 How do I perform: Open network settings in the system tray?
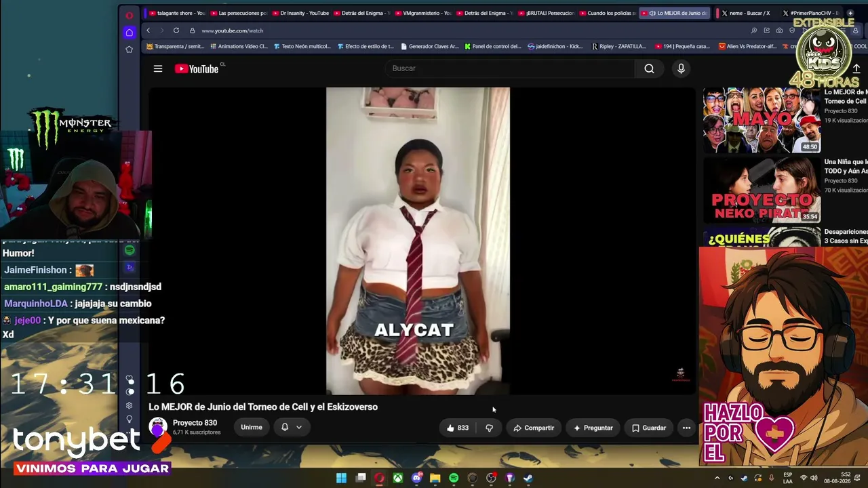click(x=804, y=479)
